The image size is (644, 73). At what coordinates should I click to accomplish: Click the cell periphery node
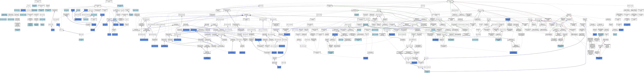click(91, 10)
